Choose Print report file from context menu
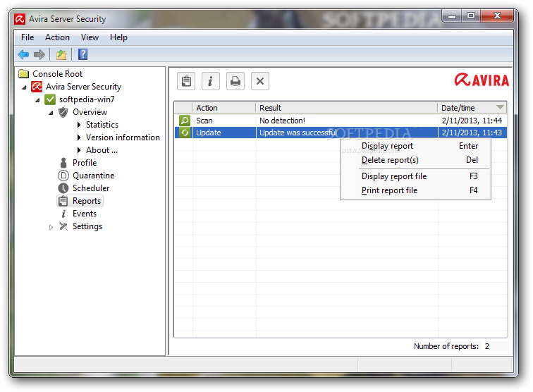 pyautogui.click(x=415, y=190)
